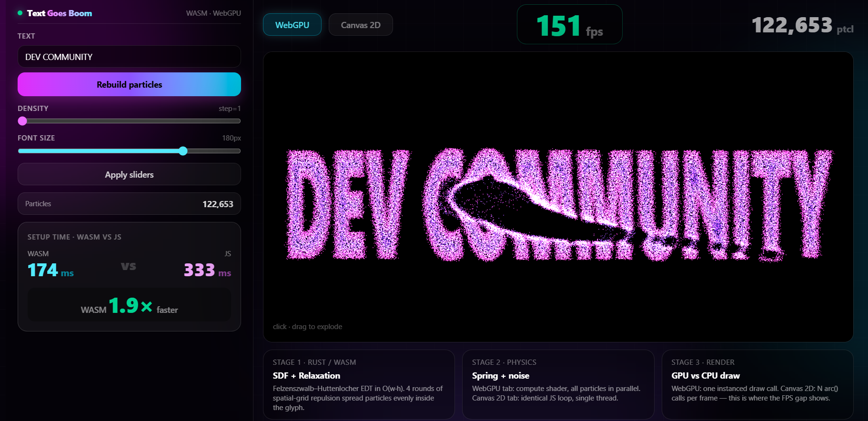Click the Font Size slider handle
This screenshot has height=421, width=868.
coord(183,151)
